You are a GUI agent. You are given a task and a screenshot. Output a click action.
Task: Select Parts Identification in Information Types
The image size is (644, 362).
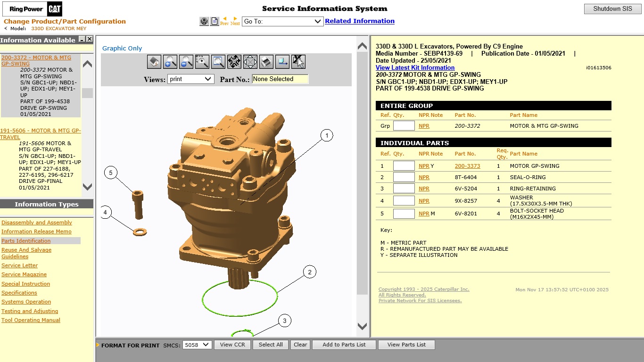[26, 241]
